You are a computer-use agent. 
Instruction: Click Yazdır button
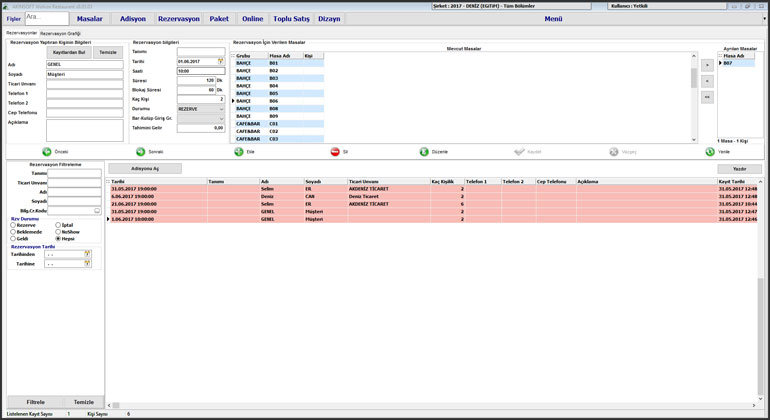tap(740, 168)
